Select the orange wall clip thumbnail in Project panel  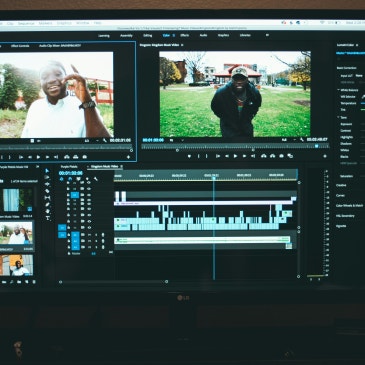(17, 265)
